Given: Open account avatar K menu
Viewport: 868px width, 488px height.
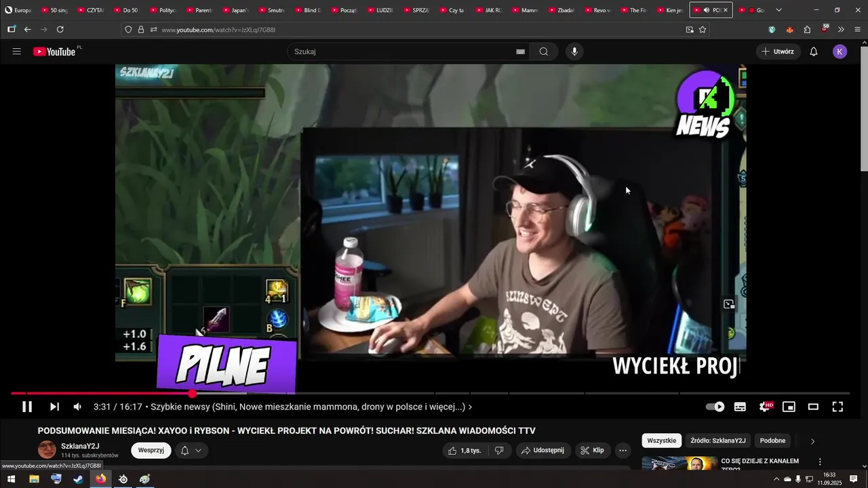Looking at the screenshot, I should tap(840, 52).
